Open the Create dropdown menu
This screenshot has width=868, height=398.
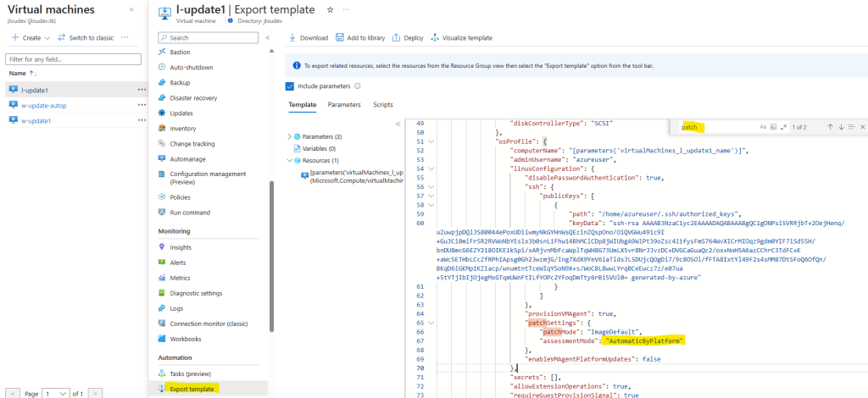pos(31,37)
